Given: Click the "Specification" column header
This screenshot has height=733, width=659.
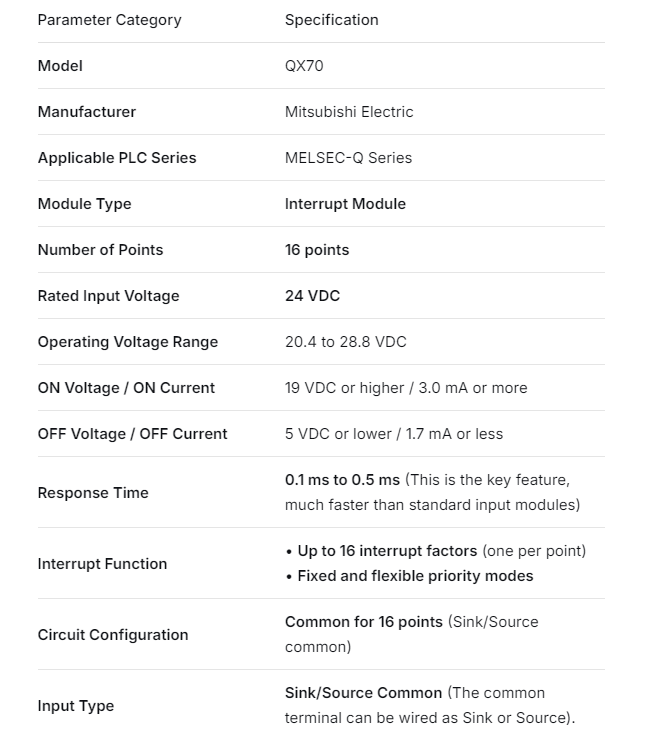Looking at the screenshot, I should (331, 20).
